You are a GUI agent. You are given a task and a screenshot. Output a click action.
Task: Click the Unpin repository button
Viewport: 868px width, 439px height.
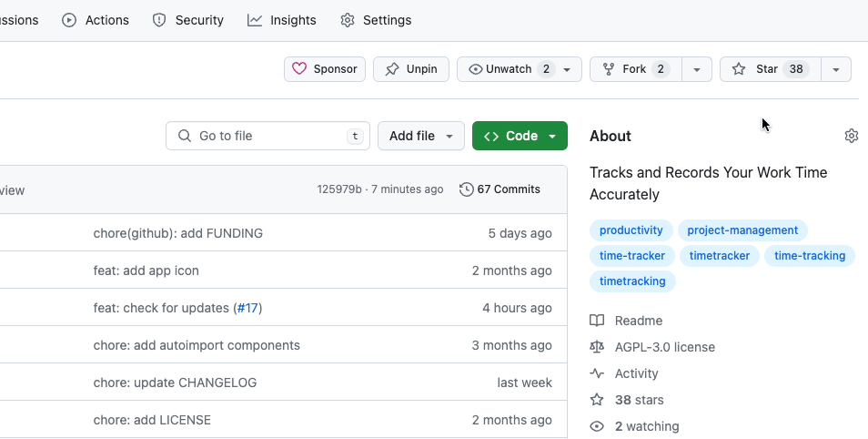[411, 69]
